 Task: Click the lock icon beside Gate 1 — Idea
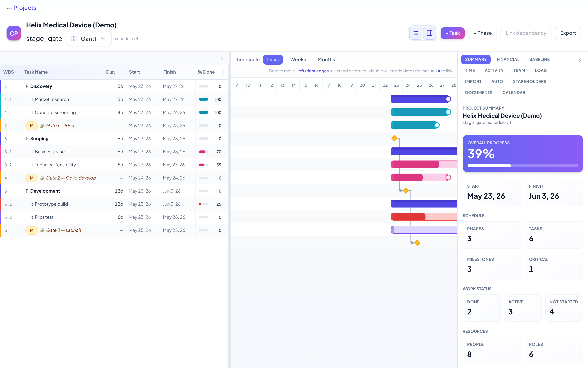(x=42, y=126)
